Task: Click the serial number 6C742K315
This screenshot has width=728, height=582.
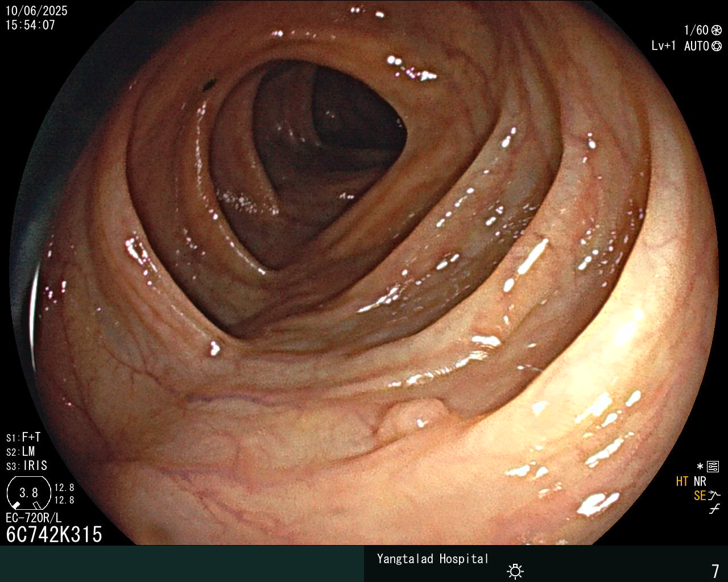Action: [54, 534]
